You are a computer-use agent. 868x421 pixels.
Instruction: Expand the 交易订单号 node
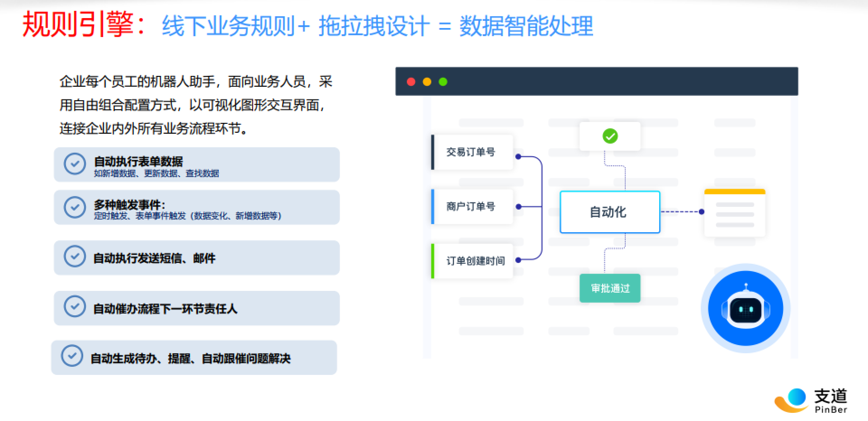pos(472,152)
